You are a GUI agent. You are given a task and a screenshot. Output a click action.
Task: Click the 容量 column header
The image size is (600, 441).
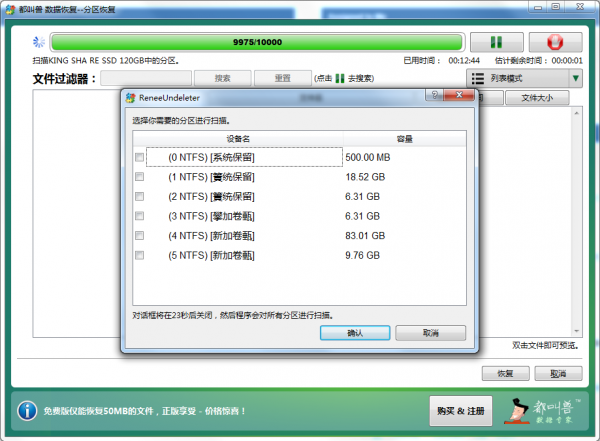[404, 139]
